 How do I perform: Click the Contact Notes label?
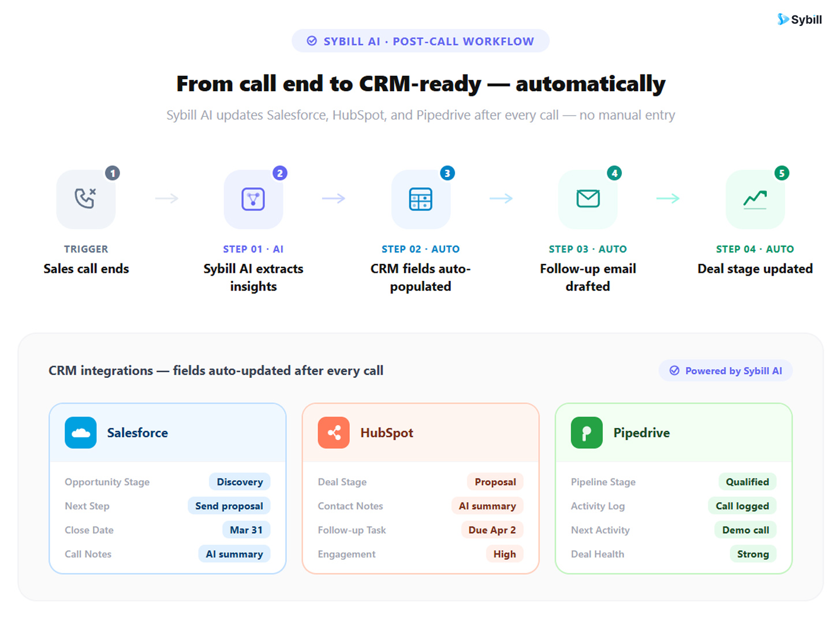click(x=350, y=506)
